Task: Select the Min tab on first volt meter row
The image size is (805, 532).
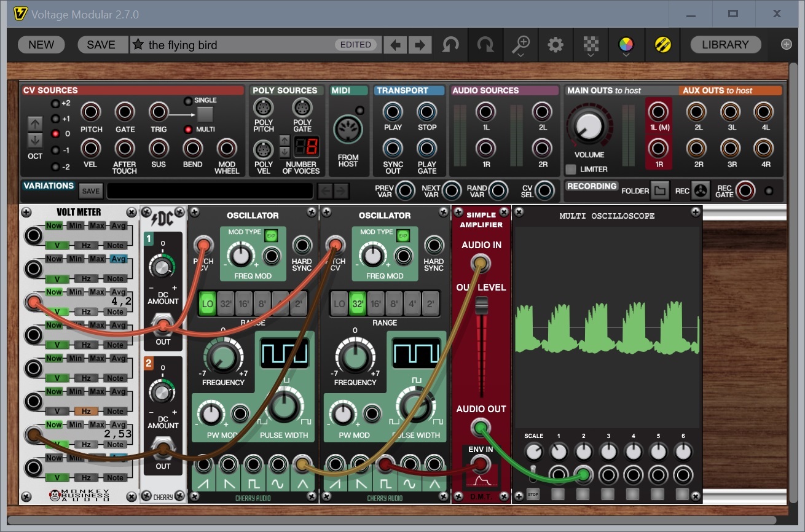Action: coord(75,226)
